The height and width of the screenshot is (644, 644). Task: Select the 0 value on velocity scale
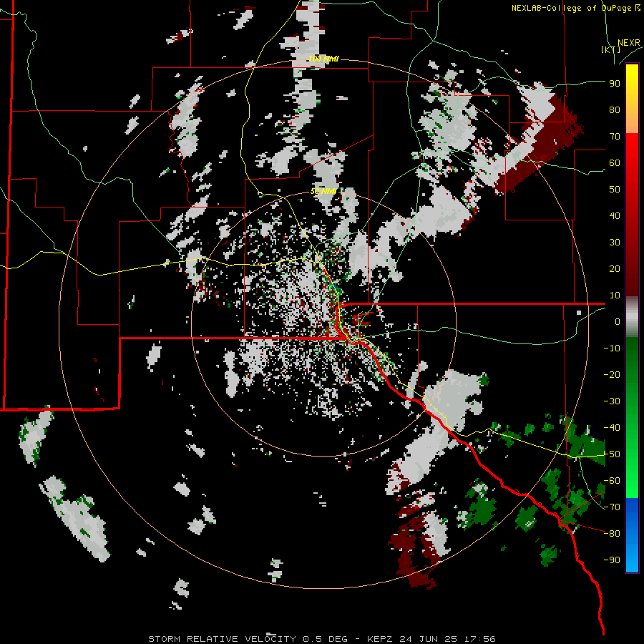pos(618,321)
